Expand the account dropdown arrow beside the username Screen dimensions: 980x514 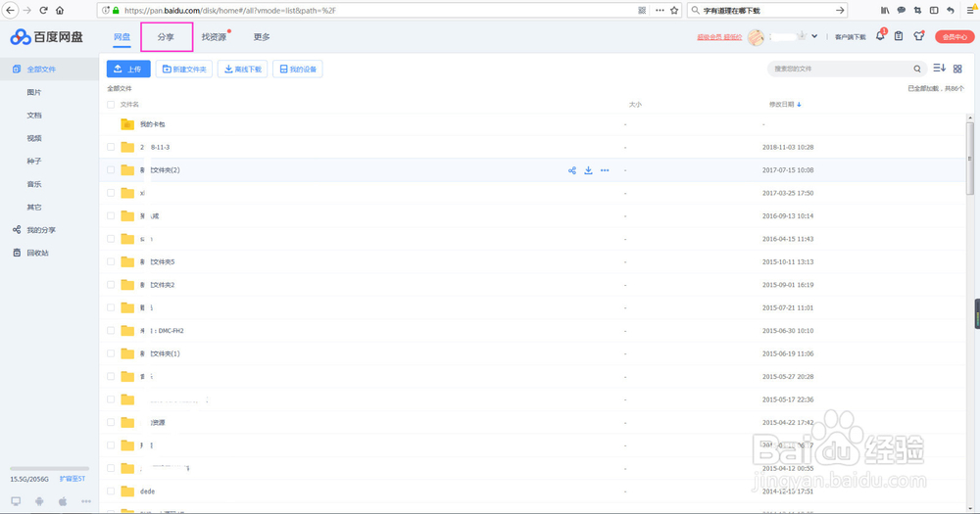pos(814,36)
